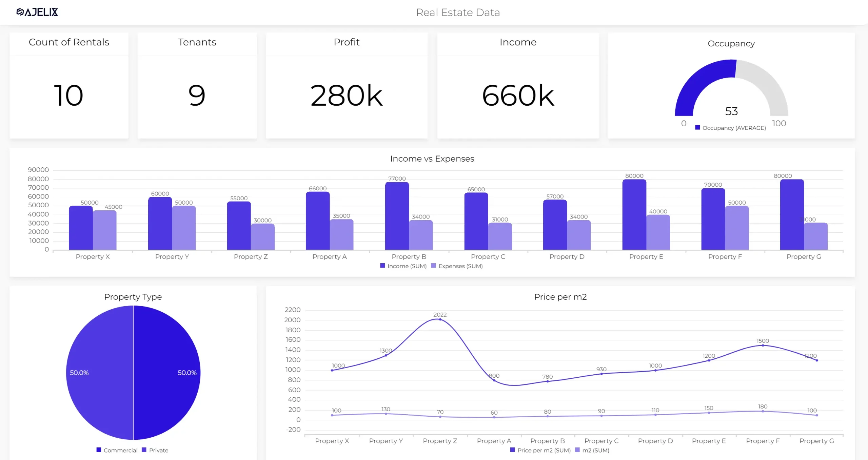Click Property X expenses bar 45000
The image size is (868, 460).
(x=104, y=230)
